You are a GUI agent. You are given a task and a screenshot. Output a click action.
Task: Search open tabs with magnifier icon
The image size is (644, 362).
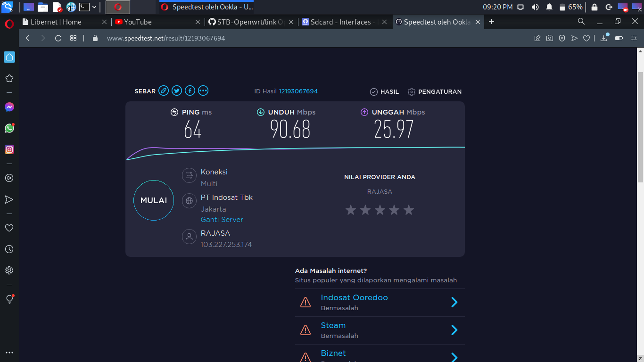point(581,21)
